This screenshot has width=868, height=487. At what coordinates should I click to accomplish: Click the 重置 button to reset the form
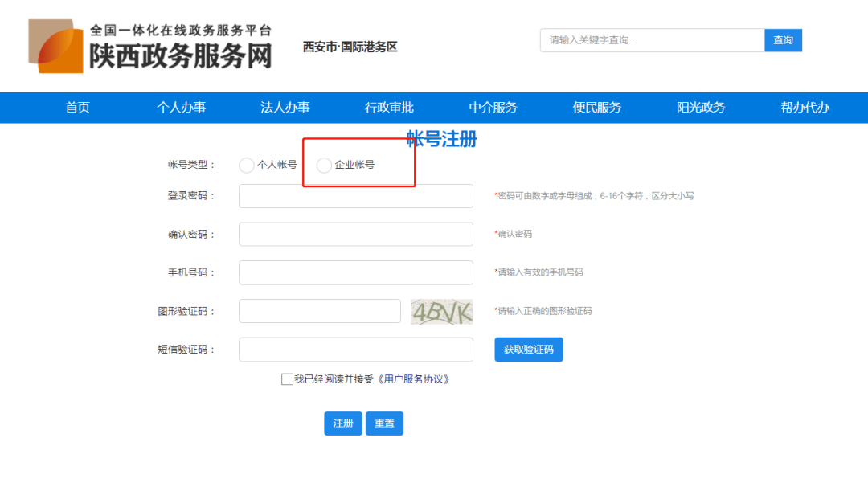[384, 423]
